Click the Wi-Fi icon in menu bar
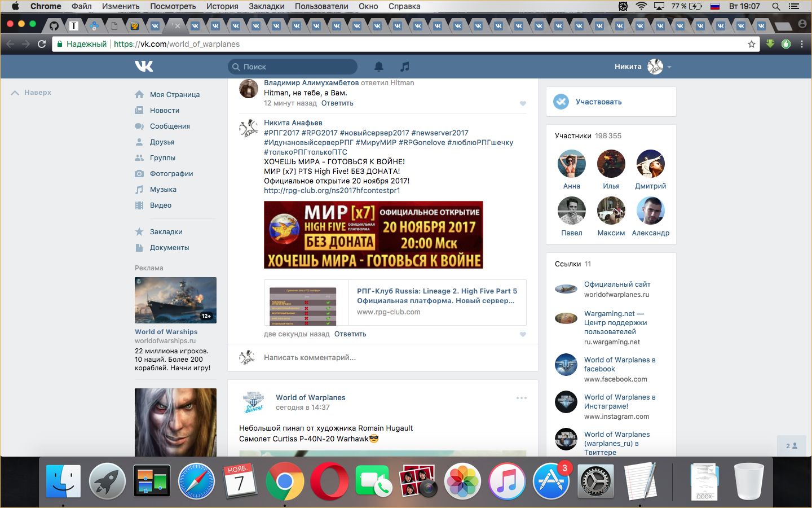 641,6
